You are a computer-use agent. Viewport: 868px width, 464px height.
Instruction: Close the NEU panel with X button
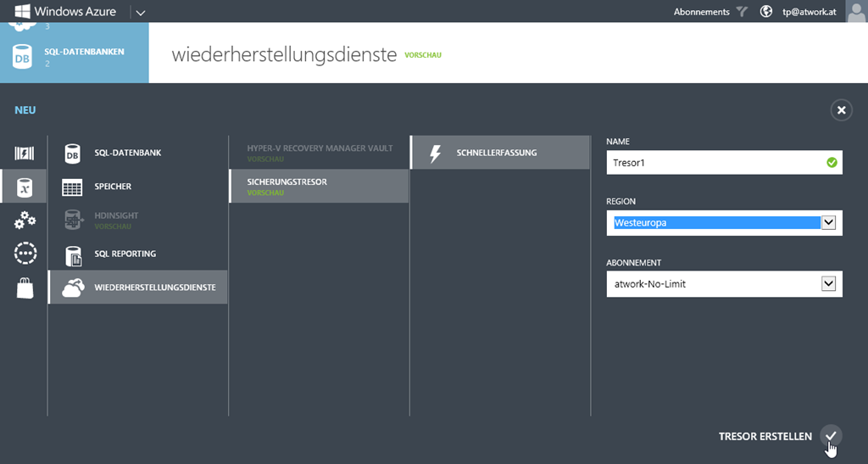click(842, 110)
